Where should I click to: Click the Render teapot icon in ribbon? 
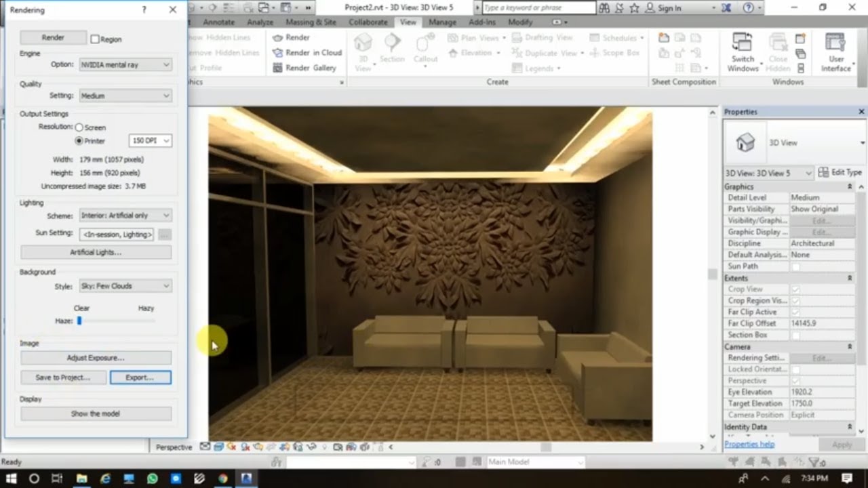[277, 38]
